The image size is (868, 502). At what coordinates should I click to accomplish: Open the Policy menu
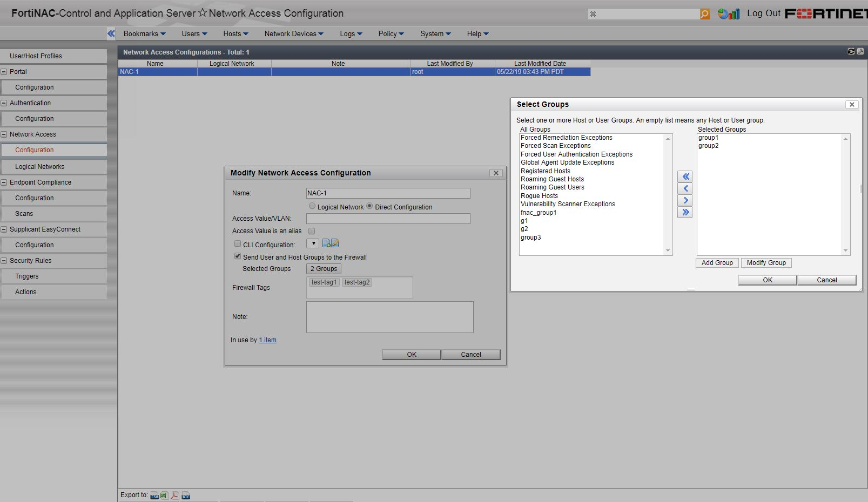pos(391,33)
